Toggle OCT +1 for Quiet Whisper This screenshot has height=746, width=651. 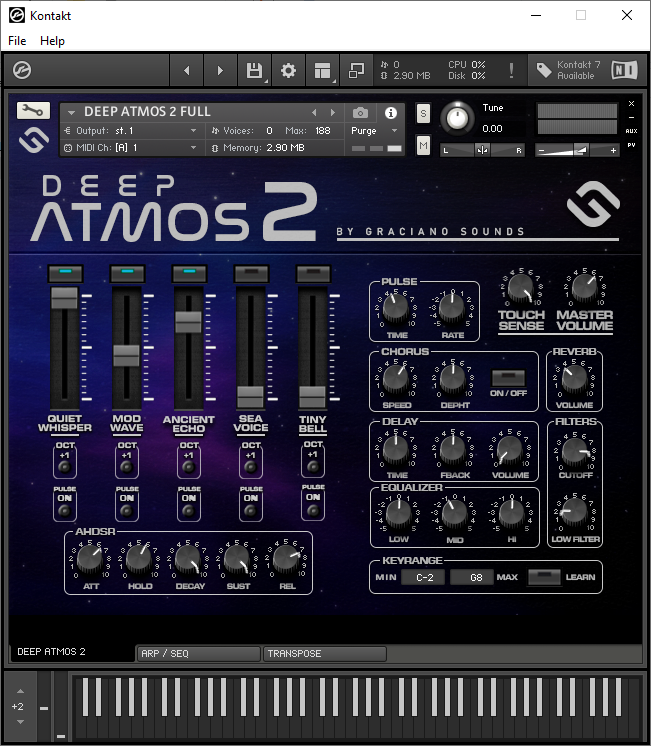[x=64, y=467]
